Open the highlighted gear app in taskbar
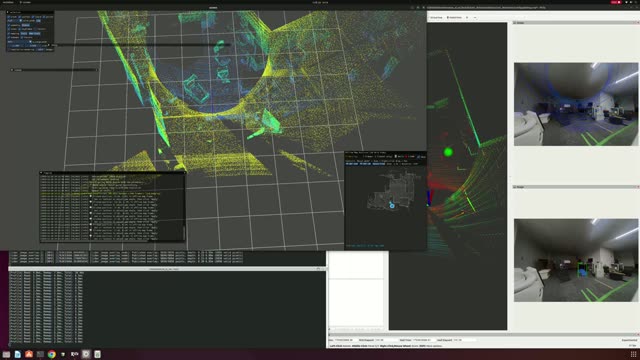Screen dimensions: 640x360 pos(86,354)
